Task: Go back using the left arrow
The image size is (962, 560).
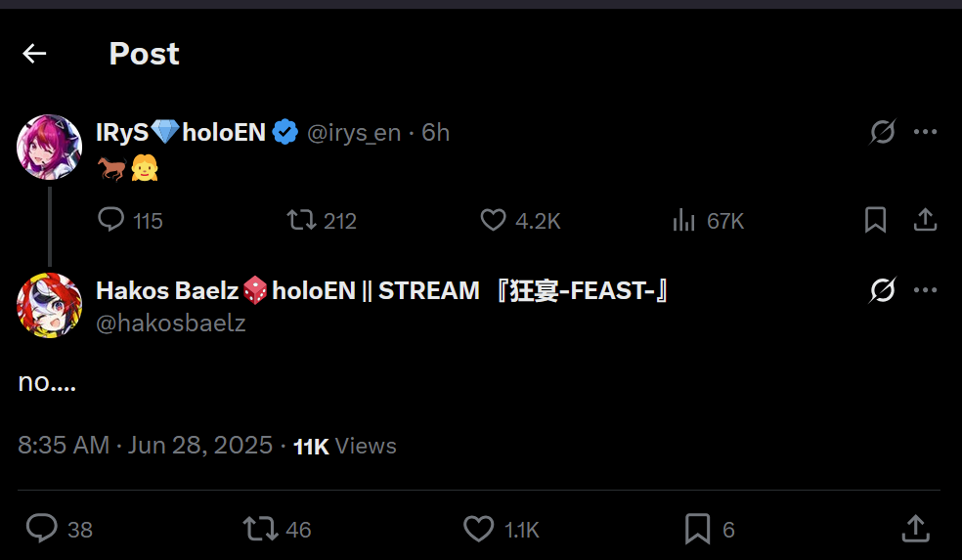Action: pos(35,54)
